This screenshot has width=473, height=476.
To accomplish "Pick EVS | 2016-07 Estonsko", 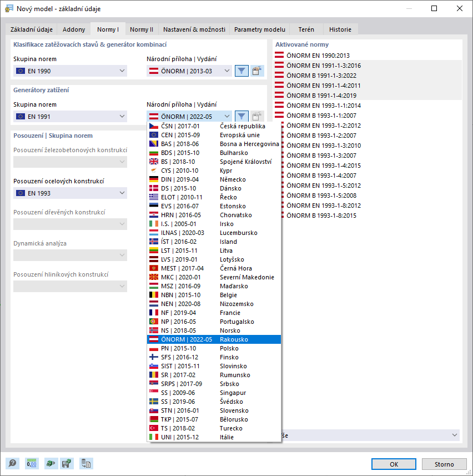I will [214, 206].
